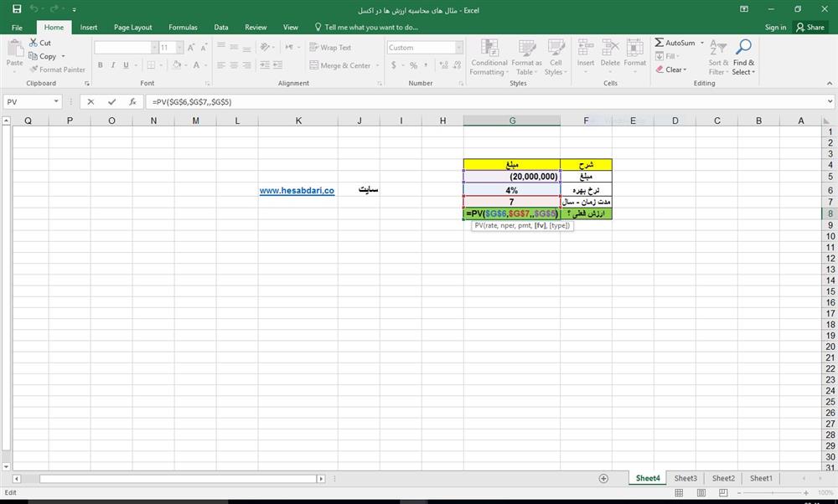Switch to the Sheet3 tab
Viewport: 838px width, 504px height.
[x=685, y=478]
